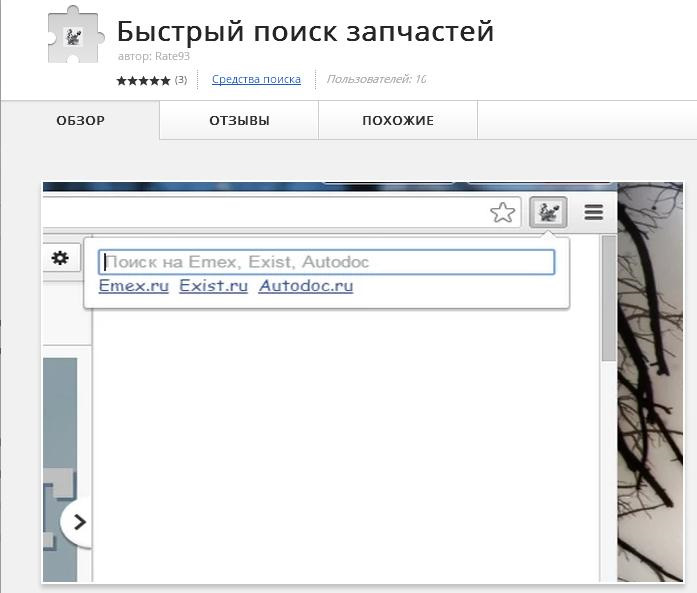Click the extension puzzle piece logo
Viewport: 697px width, 593px height.
tap(76, 35)
